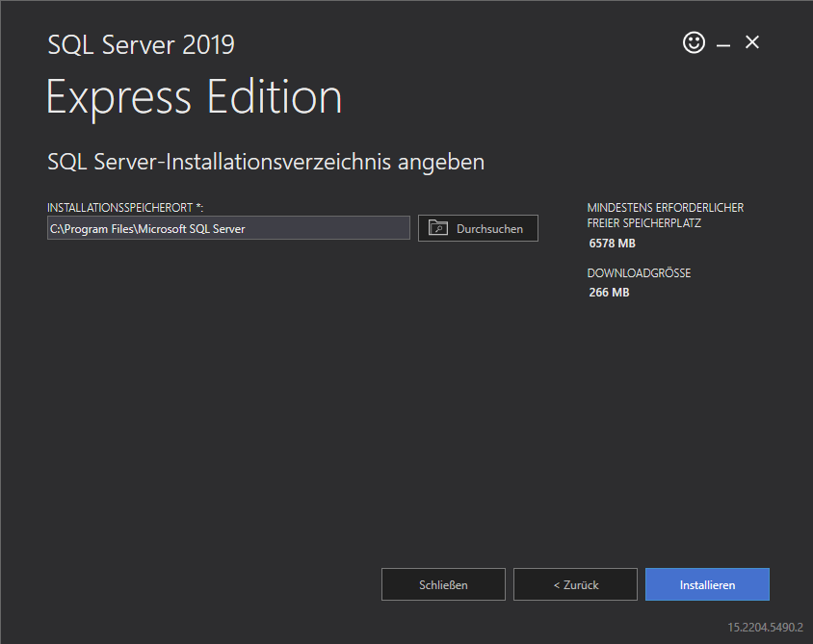Close the installer with the X icon
Screen dimensions: 813x644
(751, 42)
